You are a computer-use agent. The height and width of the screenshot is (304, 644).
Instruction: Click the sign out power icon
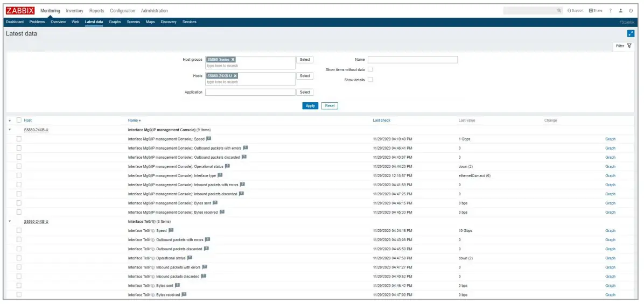tap(631, 11)
